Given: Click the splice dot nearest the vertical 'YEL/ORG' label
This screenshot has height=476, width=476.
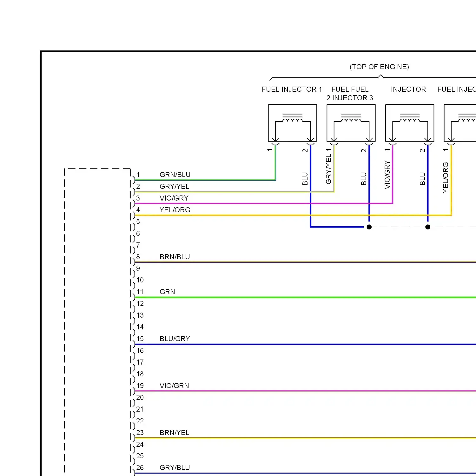Looking at the screenshot, I should (428, 227).
